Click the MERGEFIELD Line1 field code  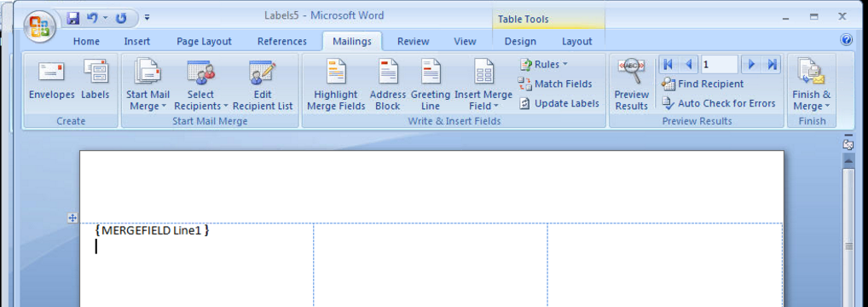click(153, 230)
